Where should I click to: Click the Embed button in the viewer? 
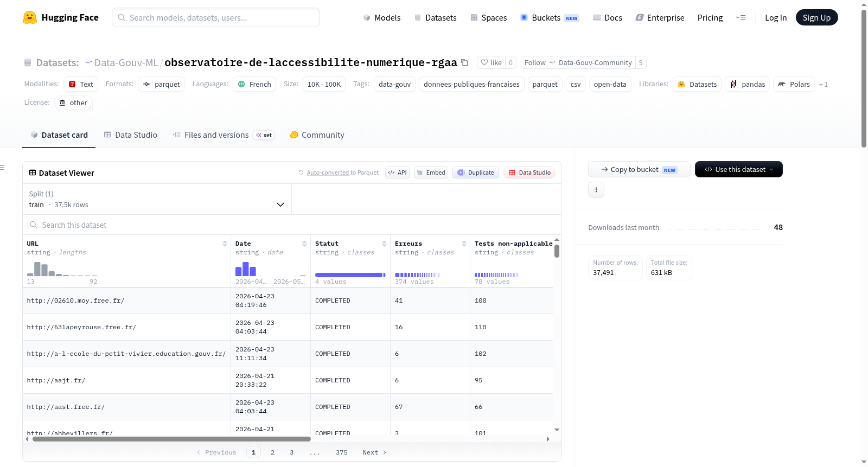431,172
